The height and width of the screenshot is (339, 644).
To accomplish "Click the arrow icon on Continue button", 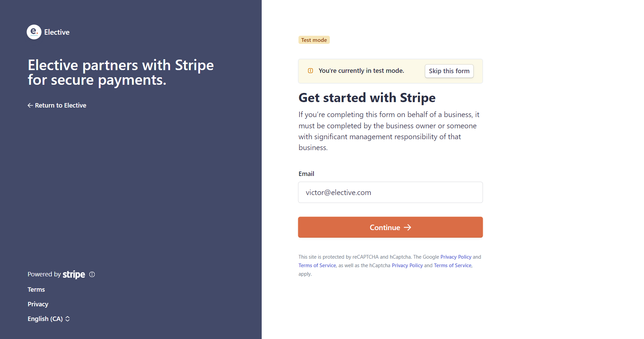I will (408, 227).
